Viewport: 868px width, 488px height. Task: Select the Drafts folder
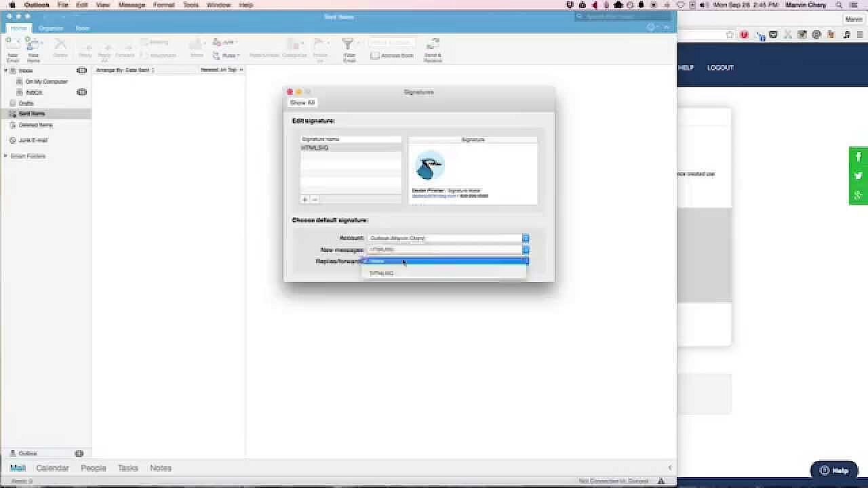click(x=26, y=103)
